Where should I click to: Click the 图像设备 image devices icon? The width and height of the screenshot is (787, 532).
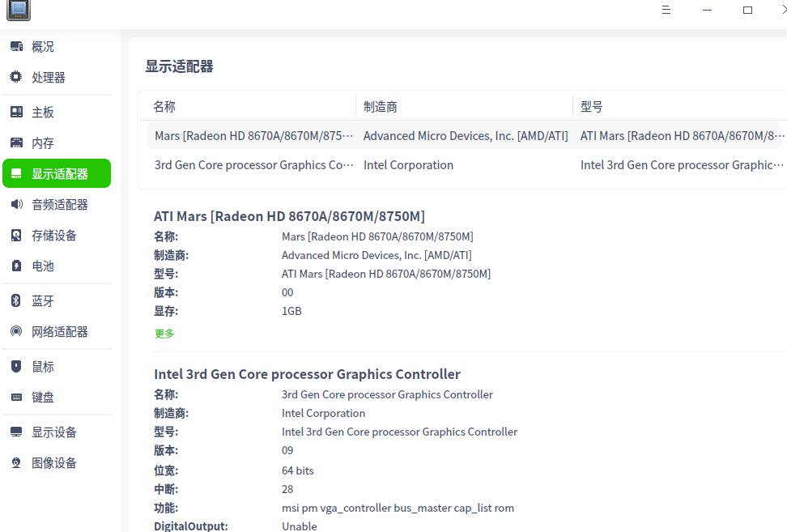pos(16,462)
